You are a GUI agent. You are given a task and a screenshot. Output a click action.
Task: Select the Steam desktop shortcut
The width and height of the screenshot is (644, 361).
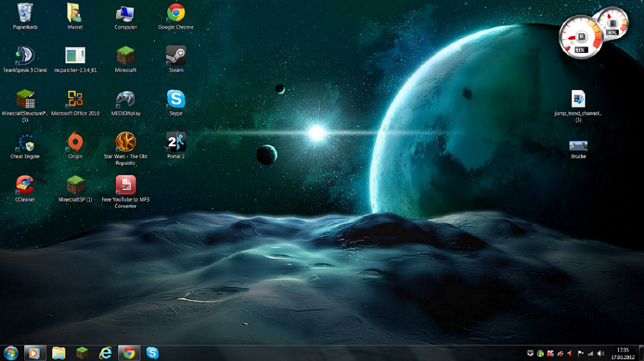click(x=176, y=56)
